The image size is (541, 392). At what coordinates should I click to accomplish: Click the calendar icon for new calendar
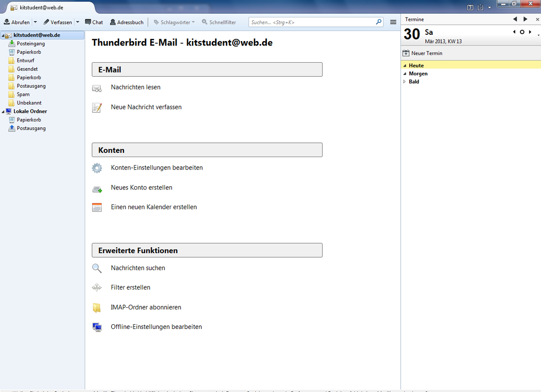[97, 207]
